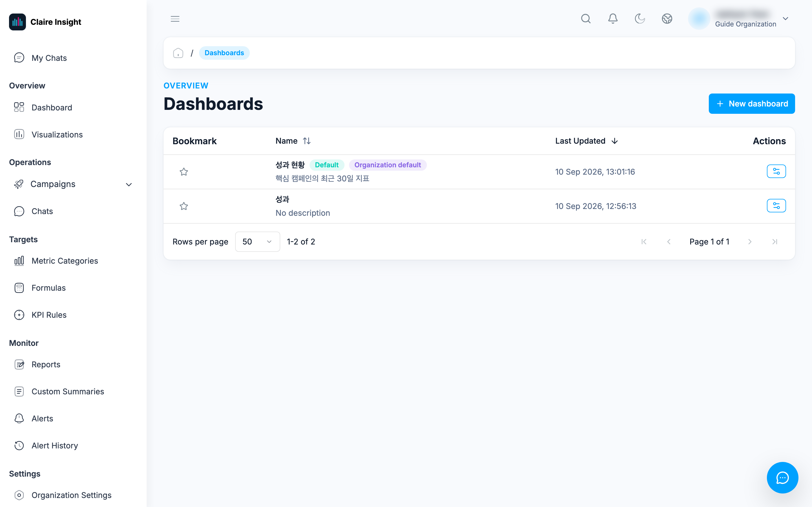Go to home via breadcrumb icon
812x507 pixels.
178,53
